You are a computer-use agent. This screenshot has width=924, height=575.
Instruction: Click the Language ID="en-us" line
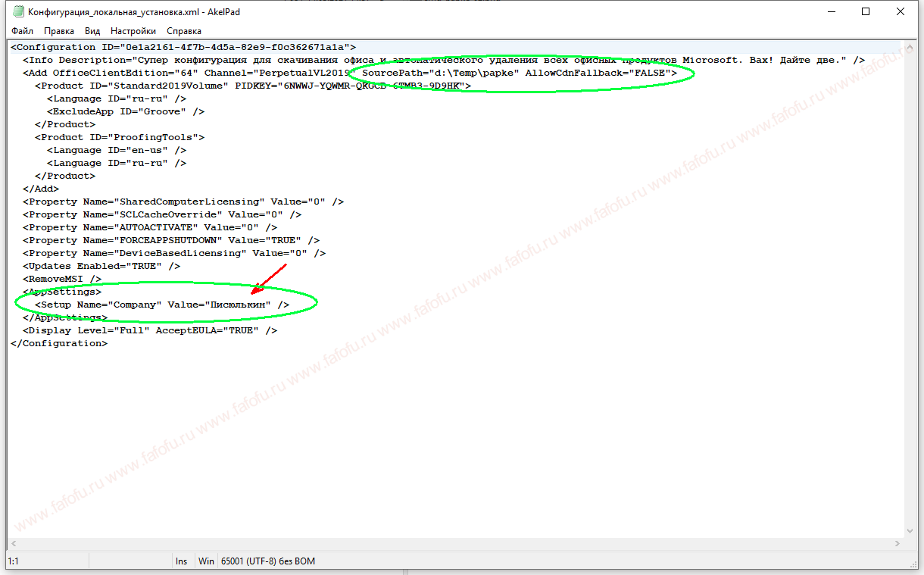click(117, 150)
